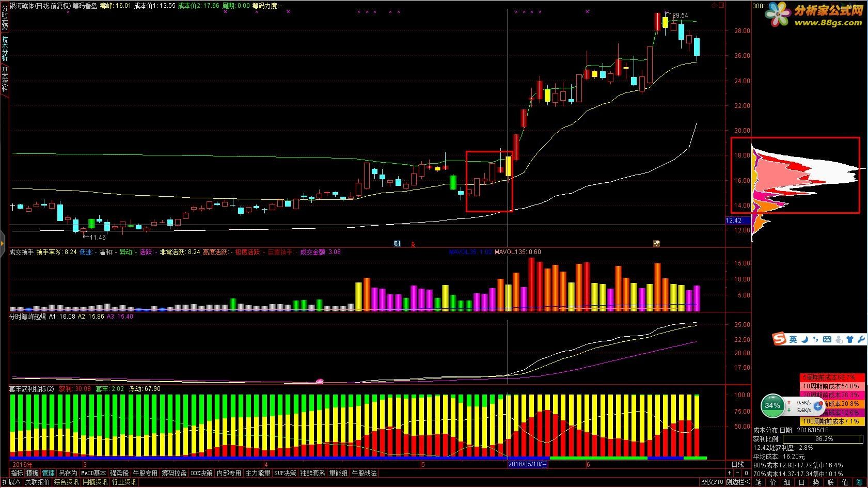This screenshot has height=488, width=868.
Task: Select the 独醉套系 template
Action: pyautogui.click(x=313, y=473)
